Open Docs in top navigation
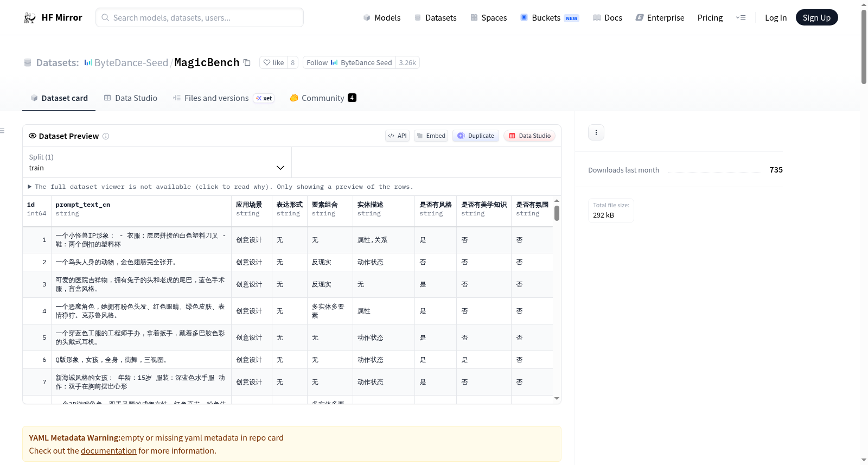This screenshot has height=465, width=868. point(607,18)
